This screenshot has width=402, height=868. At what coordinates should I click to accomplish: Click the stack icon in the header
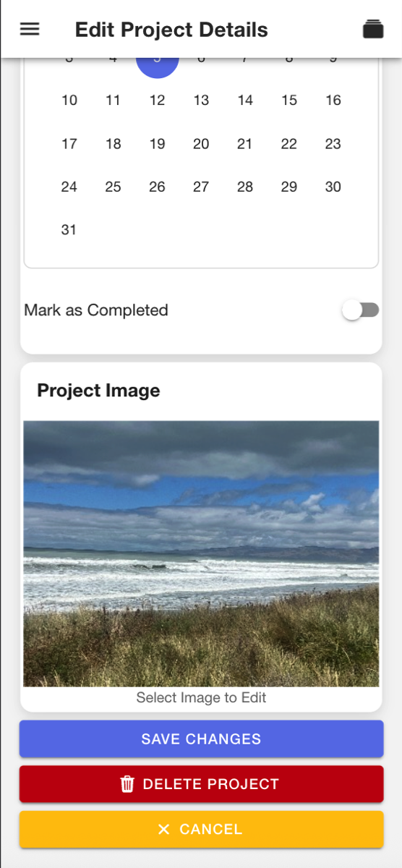373,30
